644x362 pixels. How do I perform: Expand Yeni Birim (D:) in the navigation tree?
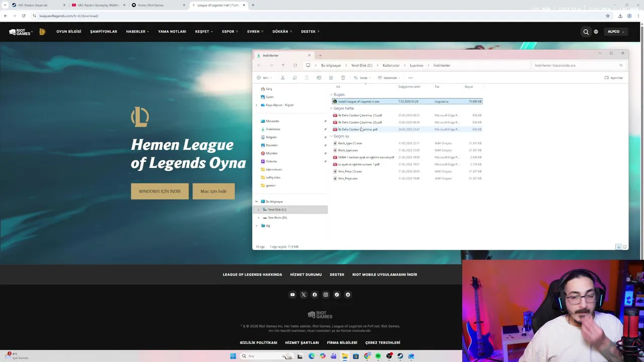pos(259,218)
